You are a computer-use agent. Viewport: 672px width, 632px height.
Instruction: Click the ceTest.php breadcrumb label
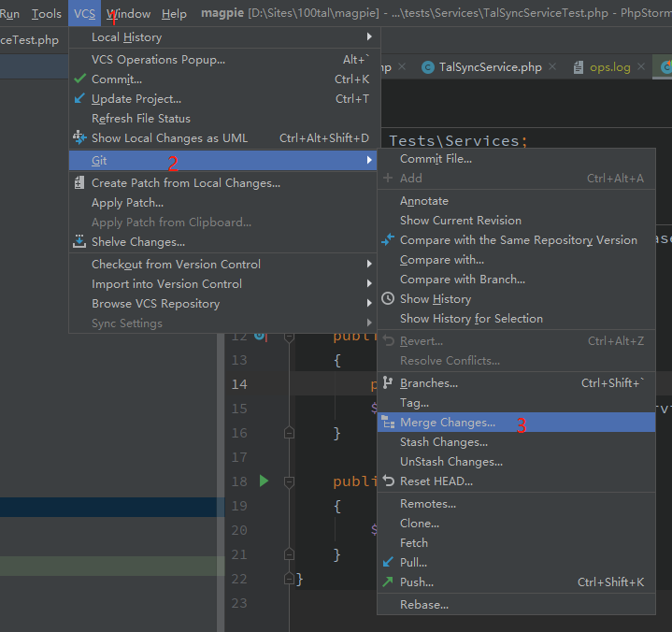coord(29,40)
